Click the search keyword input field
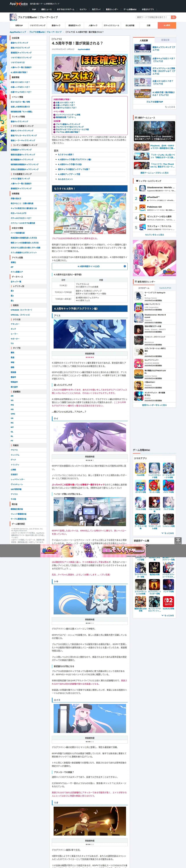 153,17
